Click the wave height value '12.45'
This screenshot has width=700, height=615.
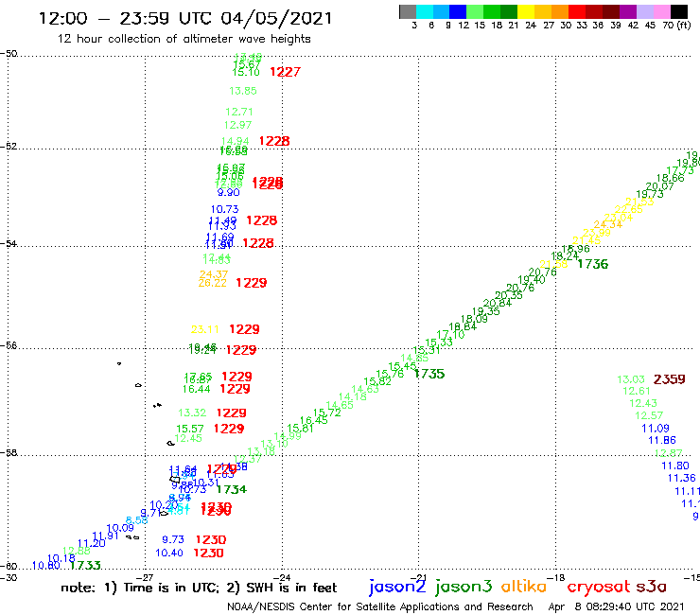[x=188, y=439]
